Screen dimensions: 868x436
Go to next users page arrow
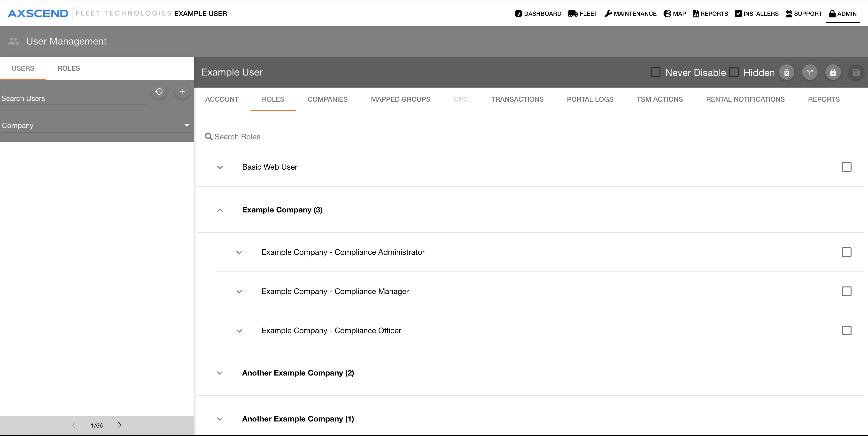120,425
